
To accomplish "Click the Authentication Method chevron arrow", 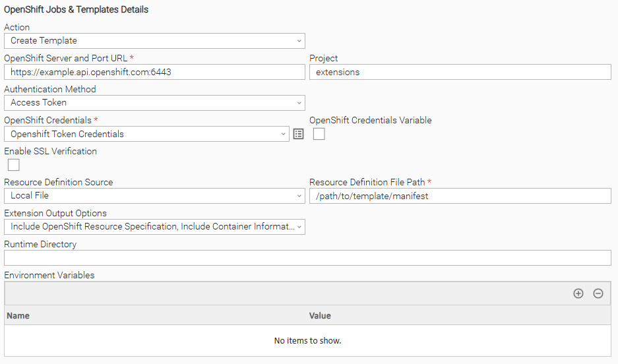I will [x=299, y=103].
